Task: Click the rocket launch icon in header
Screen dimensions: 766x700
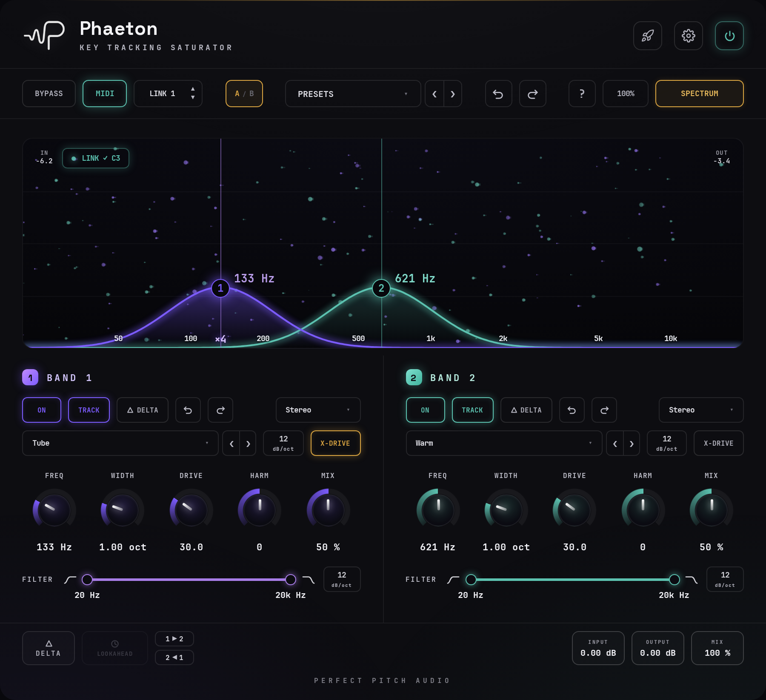Action: click(647, 36)
